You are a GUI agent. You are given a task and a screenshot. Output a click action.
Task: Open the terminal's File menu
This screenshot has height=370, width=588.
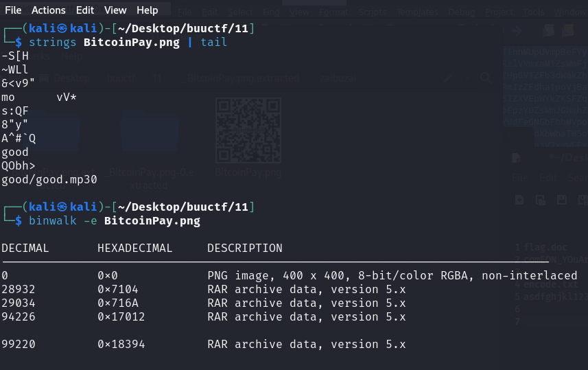click(13, 10)
